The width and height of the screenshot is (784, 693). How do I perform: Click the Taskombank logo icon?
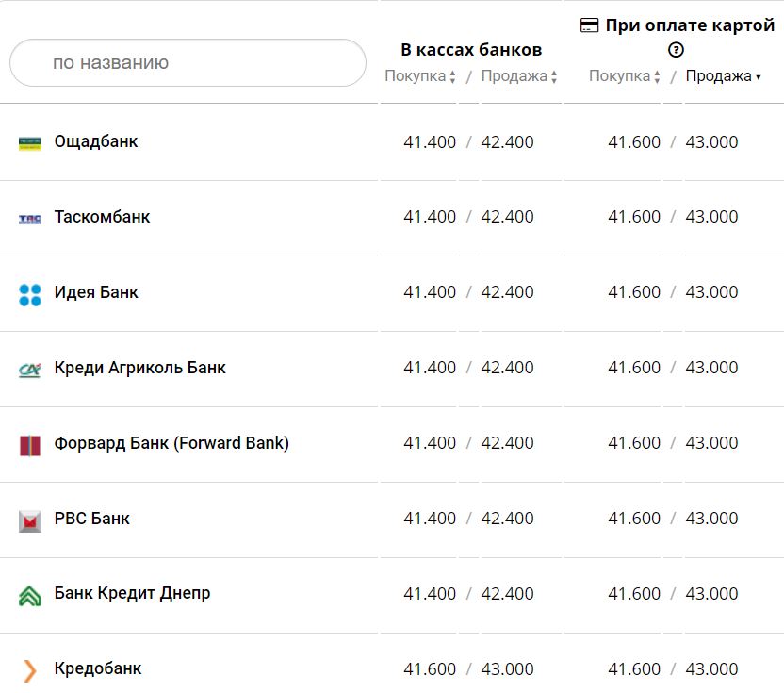[30, 219]
